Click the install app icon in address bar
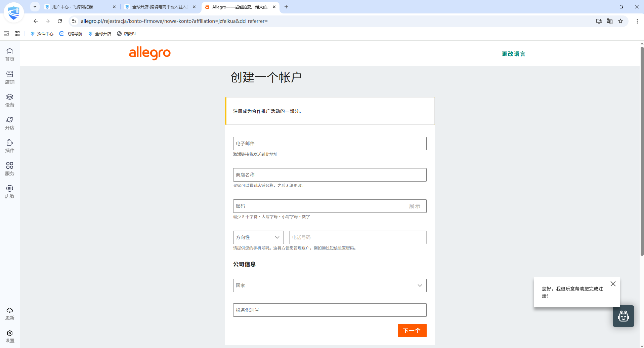644x348 pixels. tap(599, 21)
